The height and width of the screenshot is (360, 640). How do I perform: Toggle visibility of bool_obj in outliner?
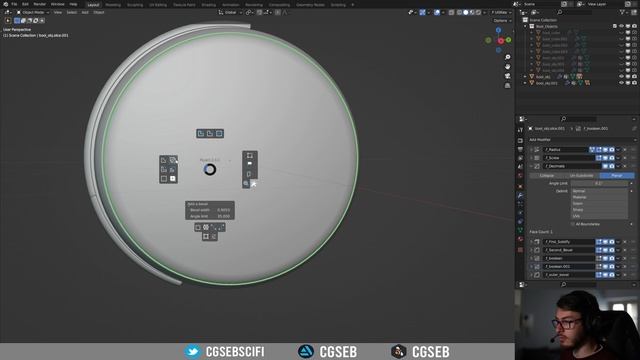tap(621, 77)
